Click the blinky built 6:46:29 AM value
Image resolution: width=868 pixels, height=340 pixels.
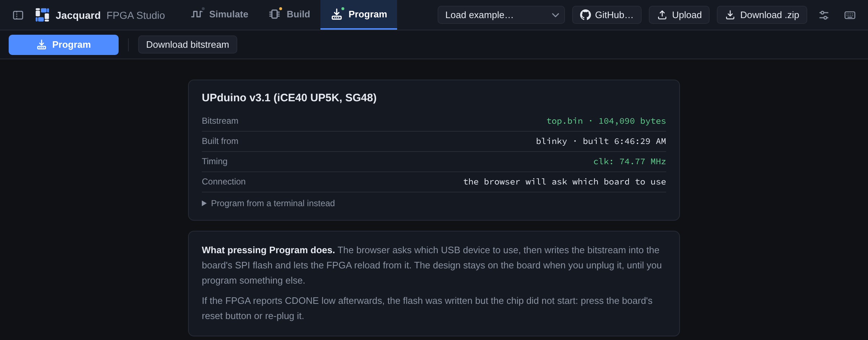pos(601,141)
